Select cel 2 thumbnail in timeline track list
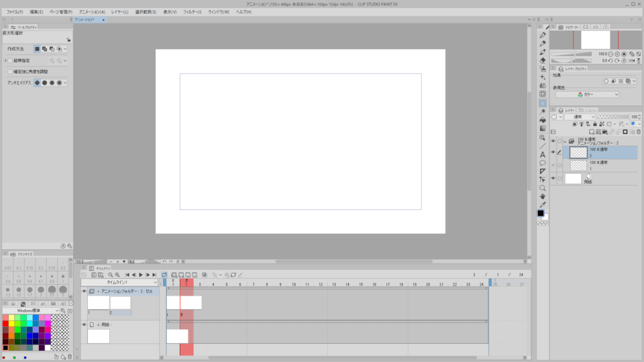The image size is (644, 362). click(x=120, y=303)
